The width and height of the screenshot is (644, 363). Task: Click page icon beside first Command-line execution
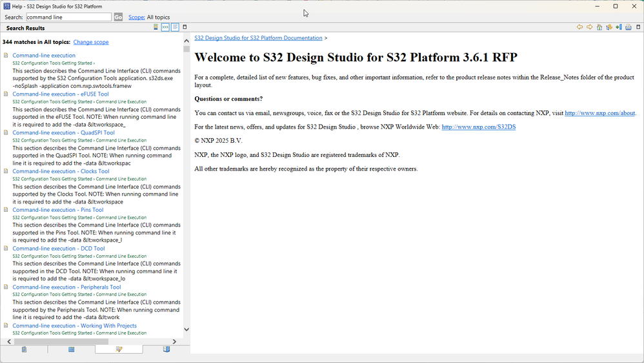tap(6, 55)
